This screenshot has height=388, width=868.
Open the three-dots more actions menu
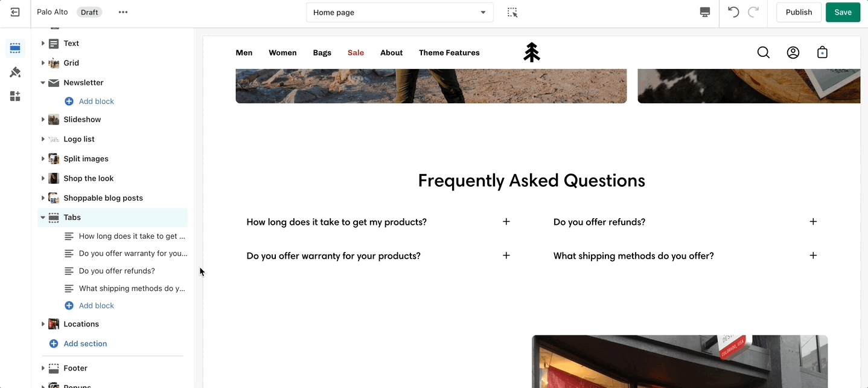(x=123, y=12)
